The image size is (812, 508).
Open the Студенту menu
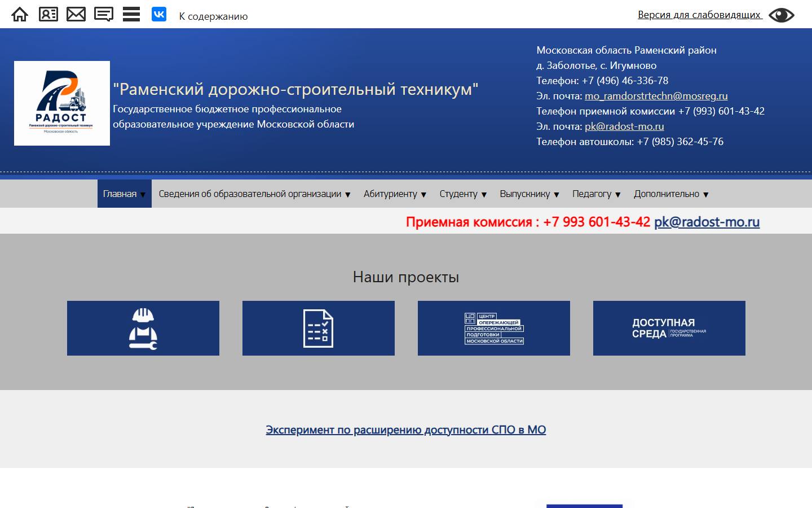(x=458, y=194)
